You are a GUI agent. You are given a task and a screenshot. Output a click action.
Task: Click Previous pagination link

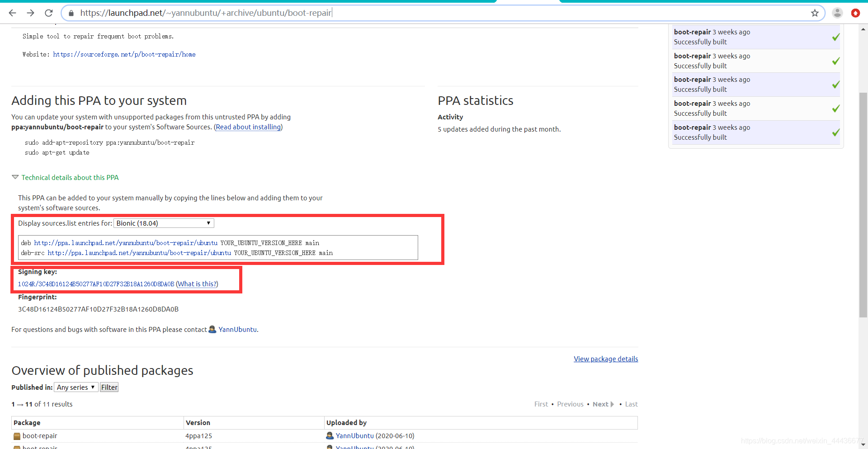pos(570,404)
